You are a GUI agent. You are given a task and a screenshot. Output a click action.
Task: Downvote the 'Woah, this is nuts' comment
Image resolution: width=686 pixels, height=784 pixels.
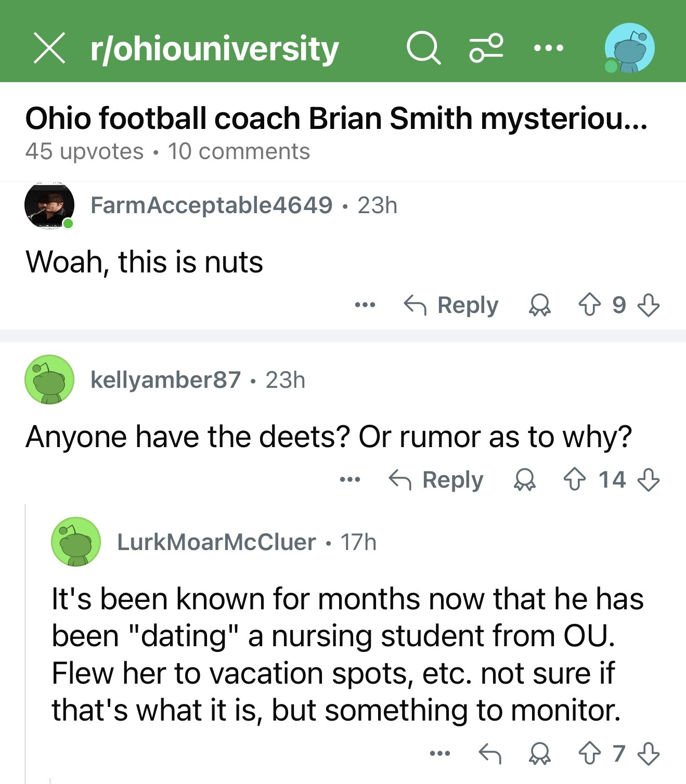(649, 305)
